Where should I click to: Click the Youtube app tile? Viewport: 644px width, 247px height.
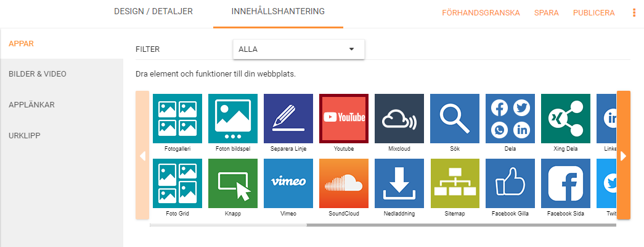[344, 119]
